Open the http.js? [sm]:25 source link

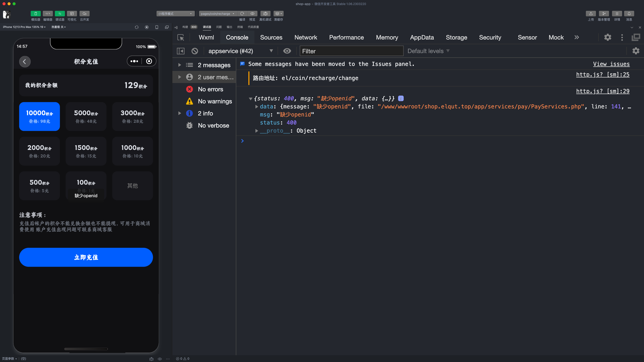603,74
